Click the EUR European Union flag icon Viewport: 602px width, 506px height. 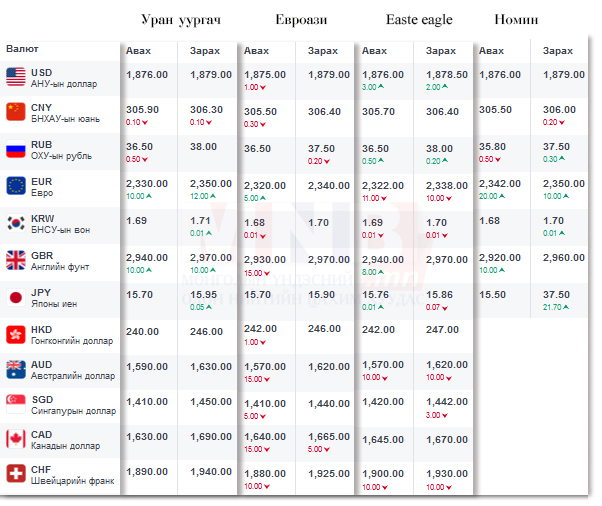pyautogui.click(x=15, y=186)
